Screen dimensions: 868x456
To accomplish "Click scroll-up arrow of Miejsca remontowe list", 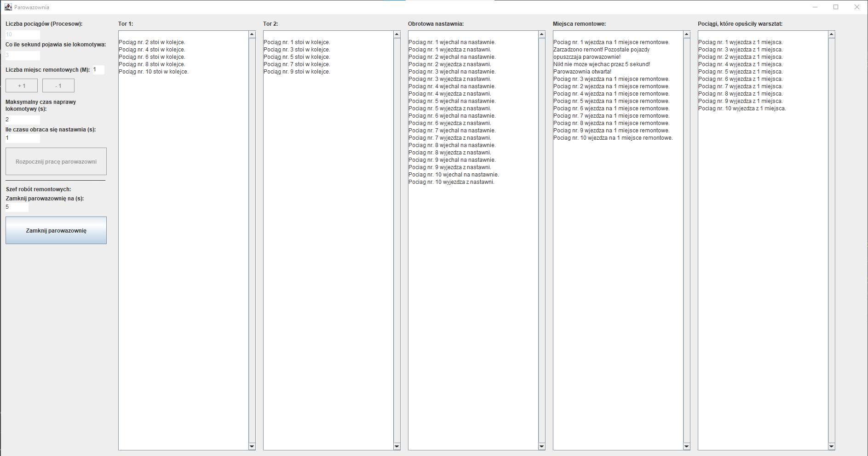I will [687, 34].
